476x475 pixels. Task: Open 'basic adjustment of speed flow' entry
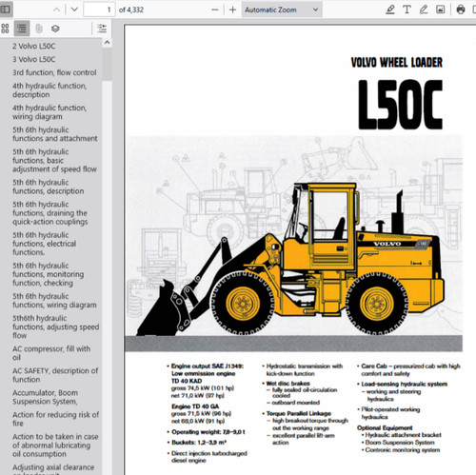(54, 160)
